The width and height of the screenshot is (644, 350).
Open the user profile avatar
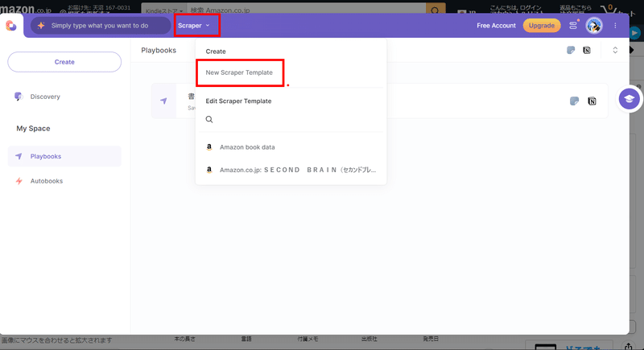point(594,26)
